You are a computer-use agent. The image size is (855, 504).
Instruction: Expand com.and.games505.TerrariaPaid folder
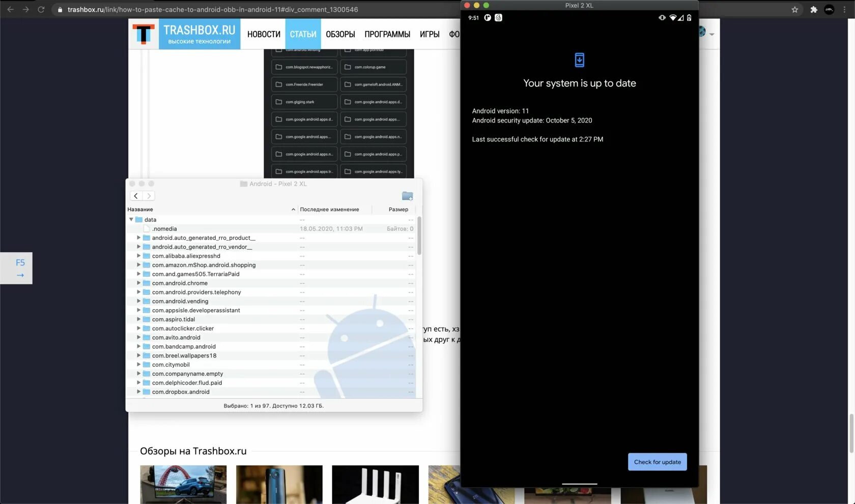pyautogui.click(x=138, y=274)
